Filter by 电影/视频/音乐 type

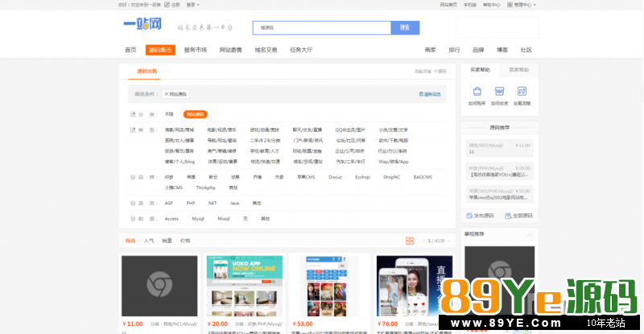point(222,130)
